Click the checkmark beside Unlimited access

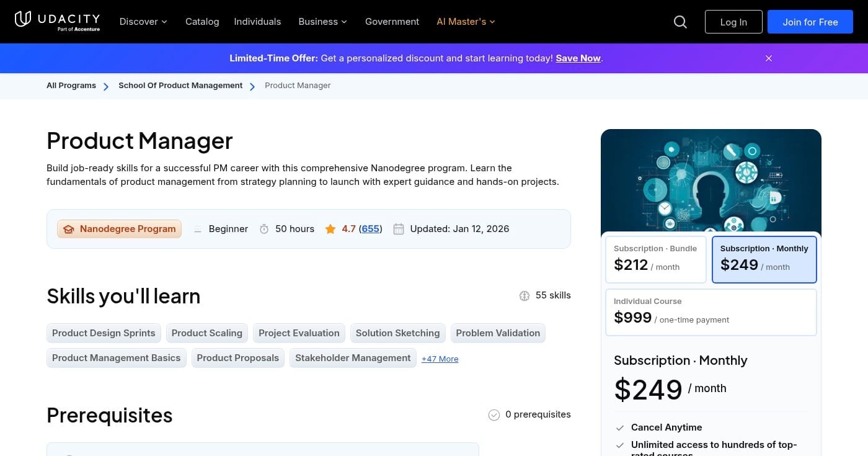(x=620, y=445)
